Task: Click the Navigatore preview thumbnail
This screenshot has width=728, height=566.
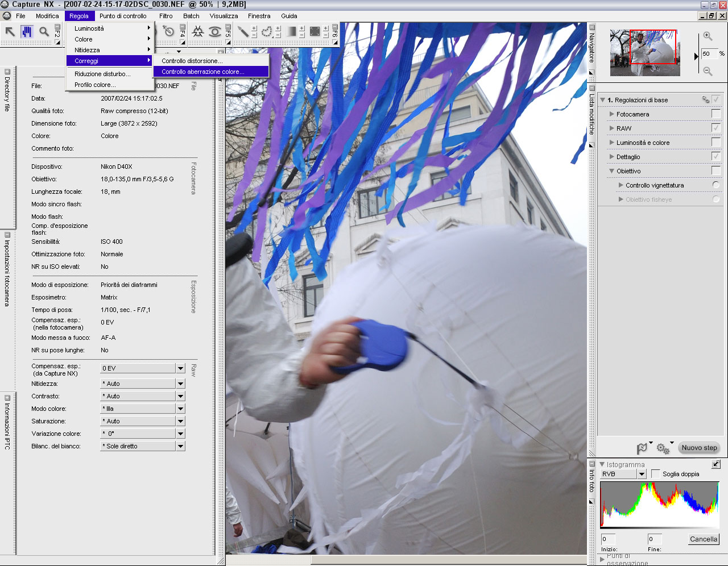Action: tap(645, 53)
